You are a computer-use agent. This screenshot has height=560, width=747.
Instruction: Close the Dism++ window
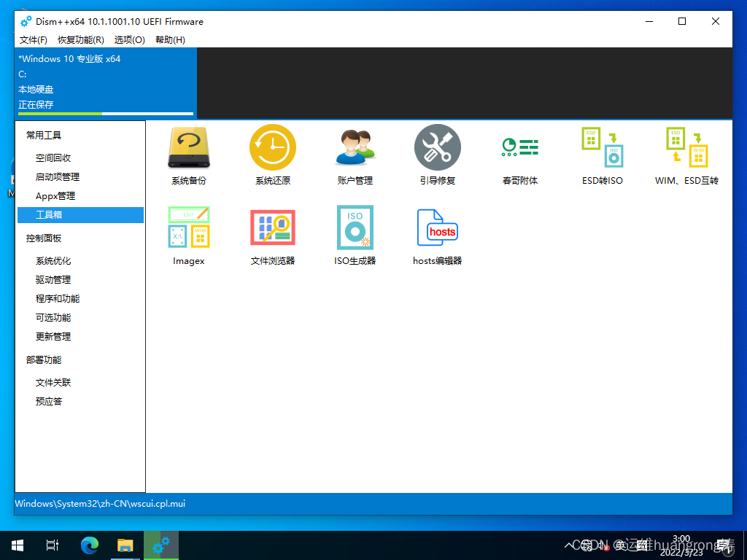[716, 21]
